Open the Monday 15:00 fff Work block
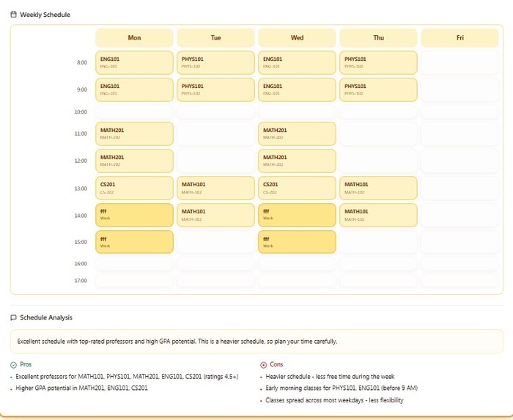Image resolution: width=513 pixels, height=420 pixels. [134, 242]
